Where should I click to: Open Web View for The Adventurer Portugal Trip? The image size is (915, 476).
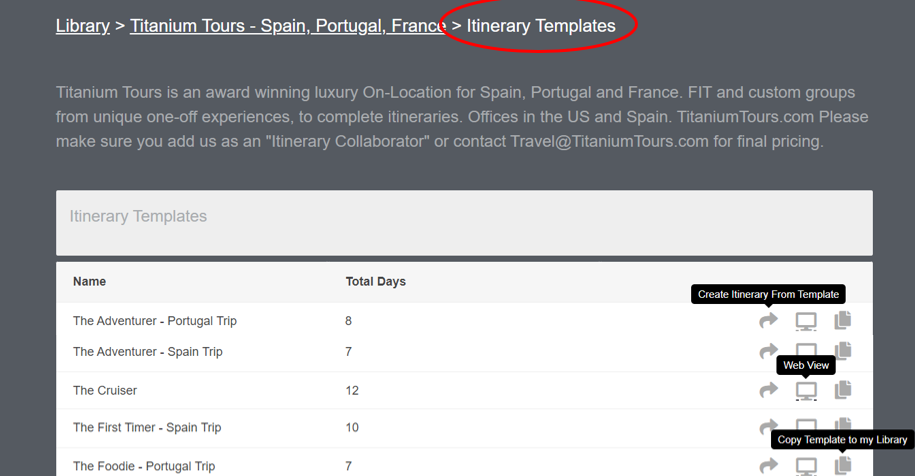(806, 321)
